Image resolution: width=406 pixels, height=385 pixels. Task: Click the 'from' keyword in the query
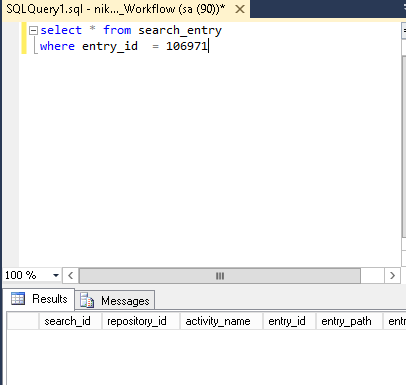[117, 30]
